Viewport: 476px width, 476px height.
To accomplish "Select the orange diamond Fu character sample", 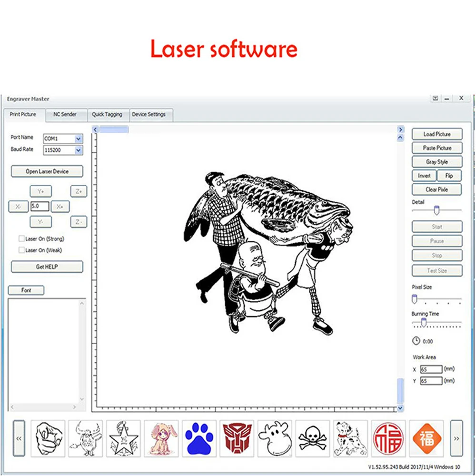I will (426, 438).
